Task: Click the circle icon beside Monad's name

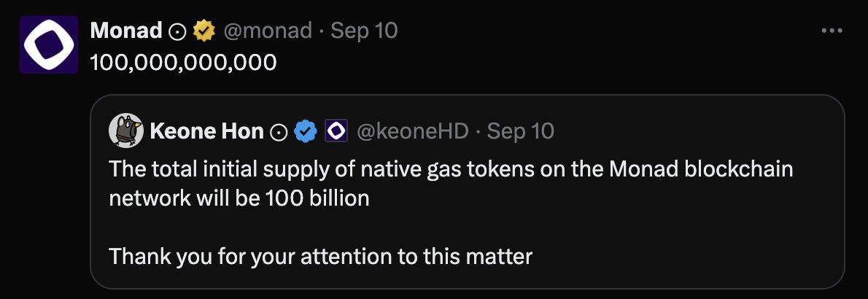Action: 177,31
